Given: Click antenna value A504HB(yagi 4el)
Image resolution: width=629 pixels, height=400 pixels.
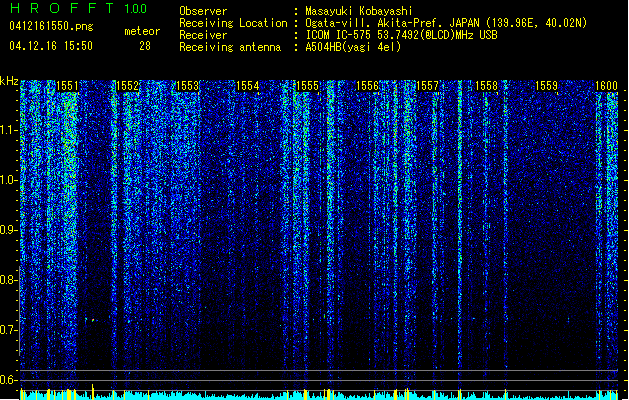Looking at the screenshot, I should [x=353, y=47].
